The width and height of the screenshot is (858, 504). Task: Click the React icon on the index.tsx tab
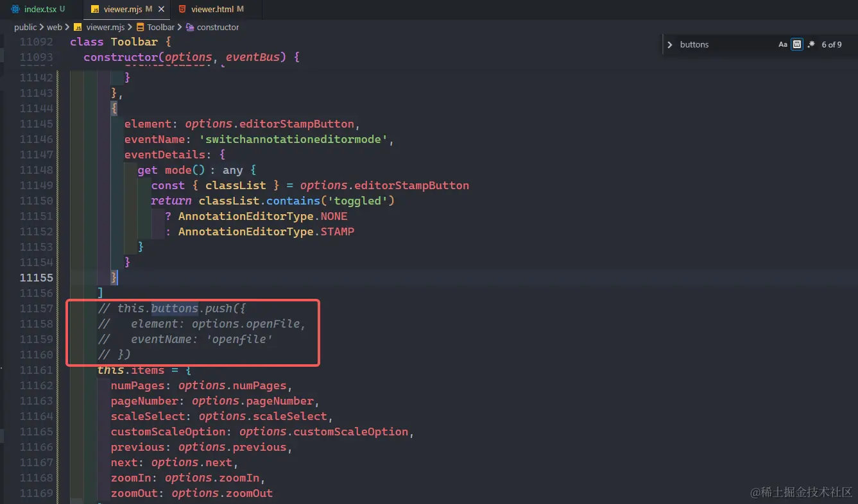pyautogui.click(x=15, y=9)
